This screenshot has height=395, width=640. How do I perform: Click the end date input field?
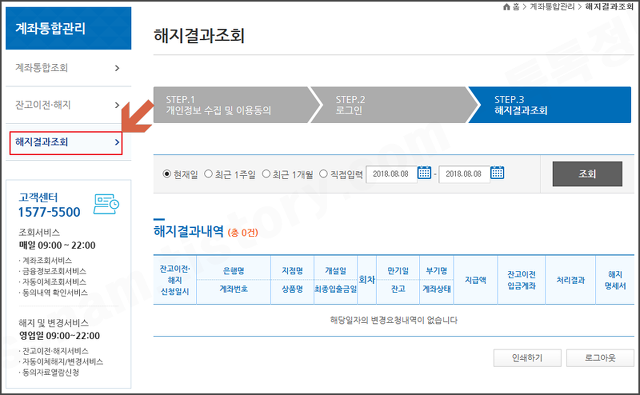coord(464,174)
